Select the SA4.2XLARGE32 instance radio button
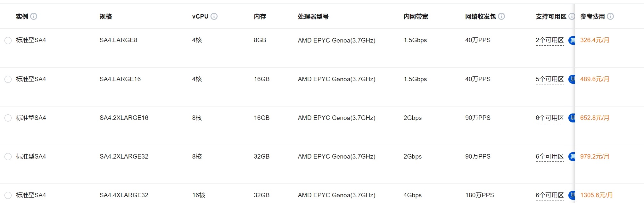Image resolution: width=644 pixels, height=203 pixels. [x=8, y=157]
